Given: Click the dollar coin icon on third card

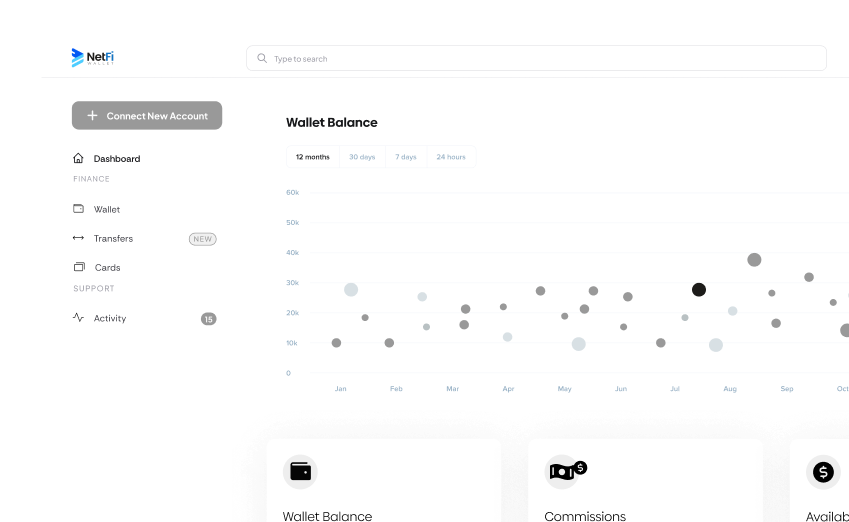Looking at the screenshot, I should coord(823,472).
